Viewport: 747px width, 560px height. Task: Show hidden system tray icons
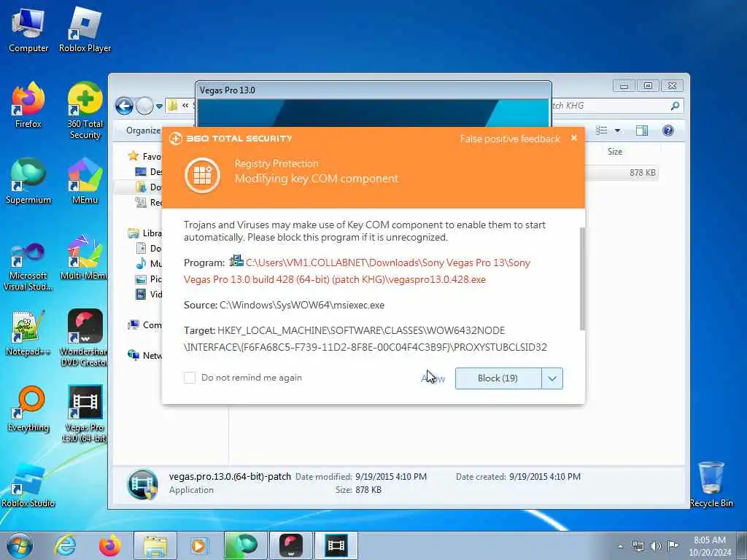(620, 546)
